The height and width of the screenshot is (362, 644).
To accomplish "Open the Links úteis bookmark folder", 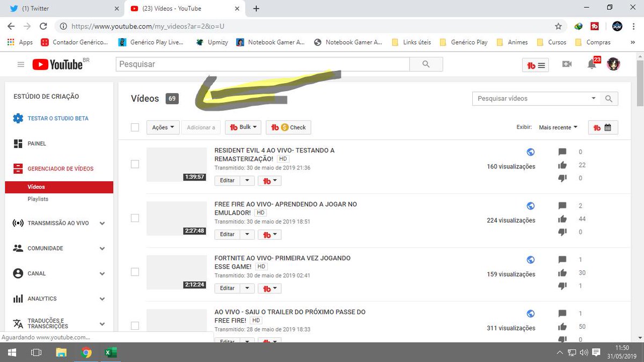I will [412, 42].
